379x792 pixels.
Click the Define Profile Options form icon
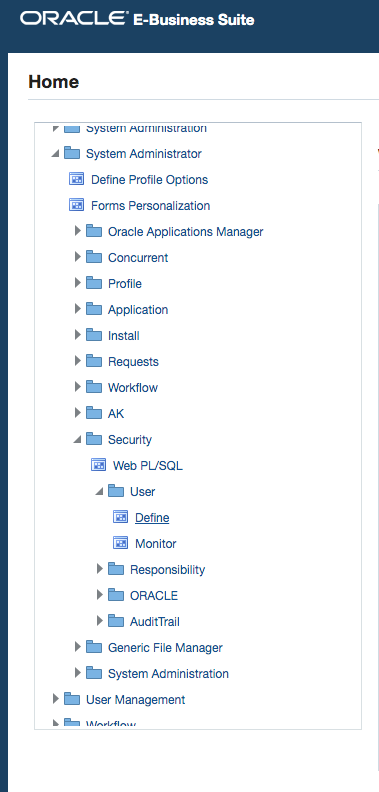[x=76, y=179]
